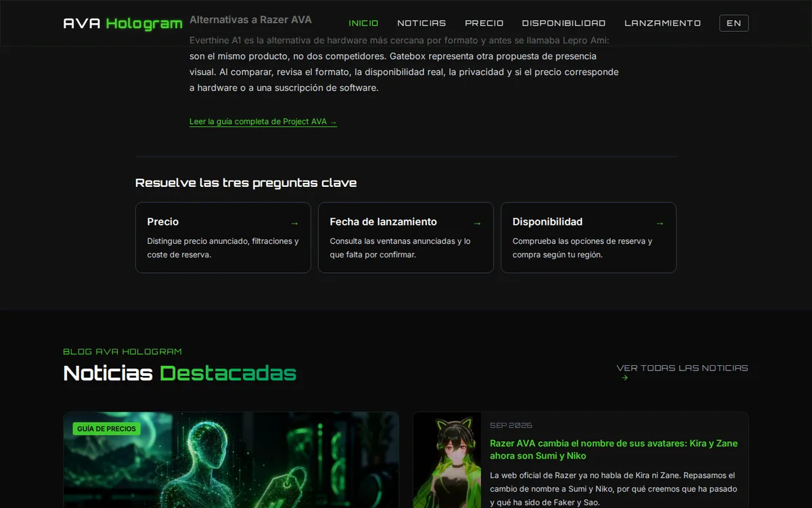The height and width of the screenshot is (508, 812).
Task: Click the arrow icon on Fecha de lanzamiento card
Action: coord(477,223)
